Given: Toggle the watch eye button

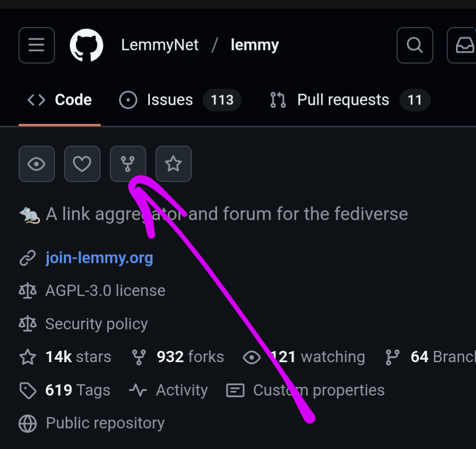Looking at the screenshot, I should pyautogui.click(x=37, y=164).
